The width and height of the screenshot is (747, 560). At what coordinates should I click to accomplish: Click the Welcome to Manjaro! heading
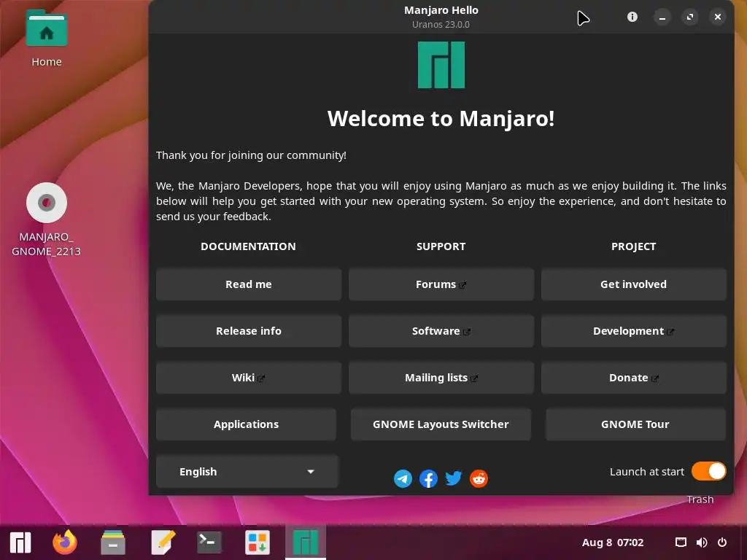tap(441, 119)
